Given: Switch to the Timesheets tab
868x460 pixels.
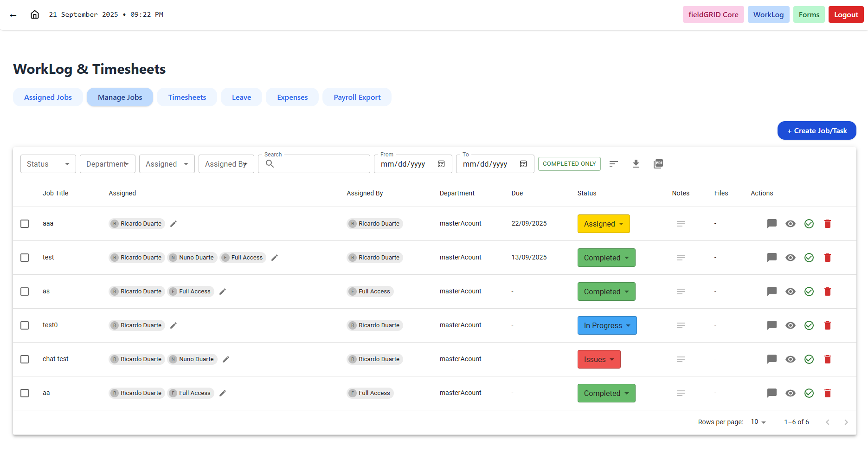Looking at the screenshot, I should (187, 97).
